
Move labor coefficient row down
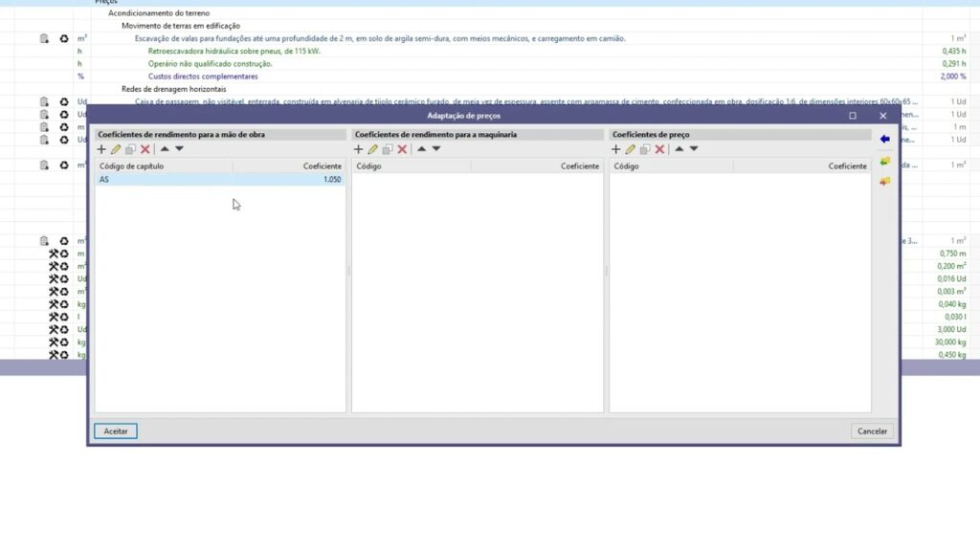179,149
